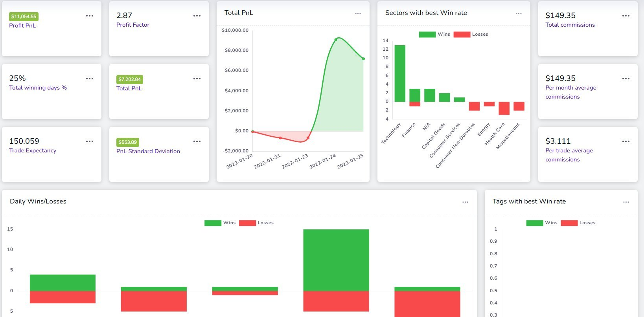
Task: Click the $7,202.84 green badge
Action: (129, 79)
